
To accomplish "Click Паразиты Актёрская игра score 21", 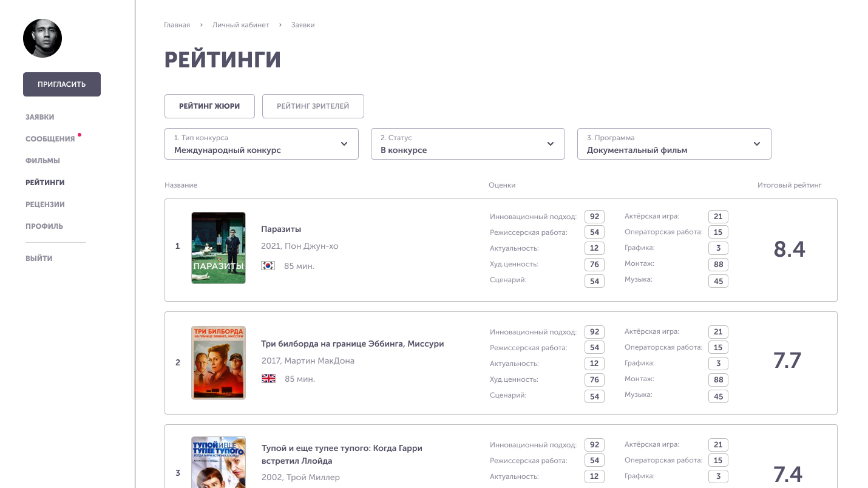I will click(718, 217).
